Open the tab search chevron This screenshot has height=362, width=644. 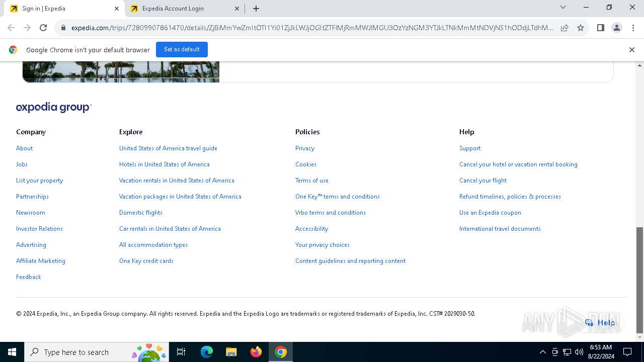pyautogui.click(x=563, y=8)
